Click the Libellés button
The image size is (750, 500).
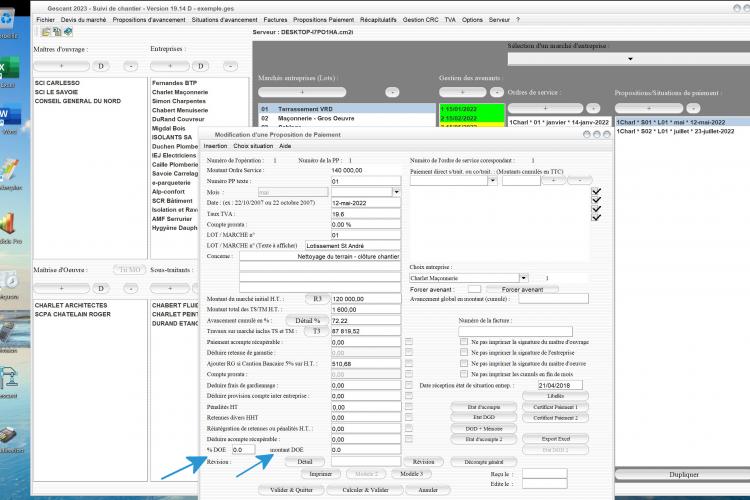[x=555, y=396]
